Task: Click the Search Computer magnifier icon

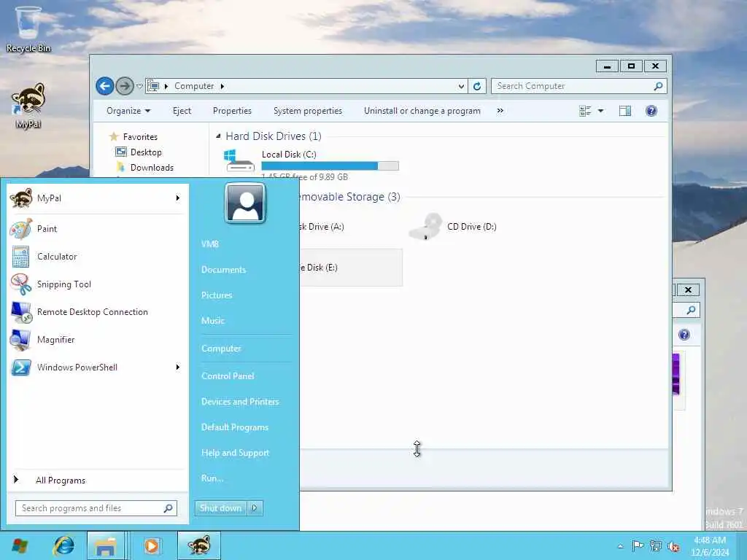Action: coord(658,86)
